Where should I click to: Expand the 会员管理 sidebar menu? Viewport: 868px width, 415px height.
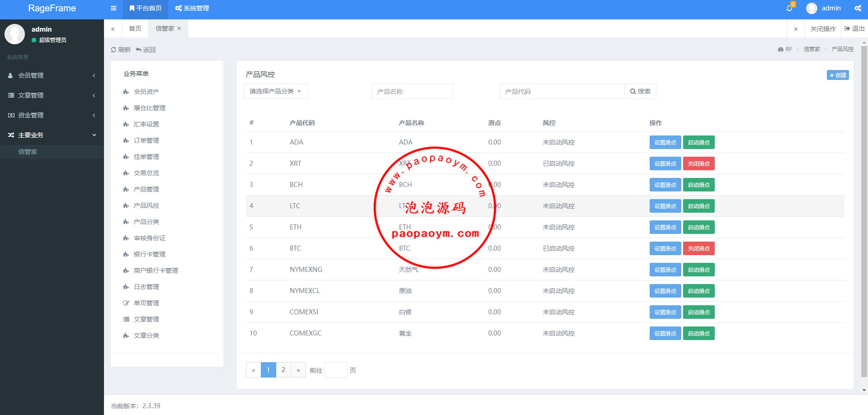(x=52, y=75)
